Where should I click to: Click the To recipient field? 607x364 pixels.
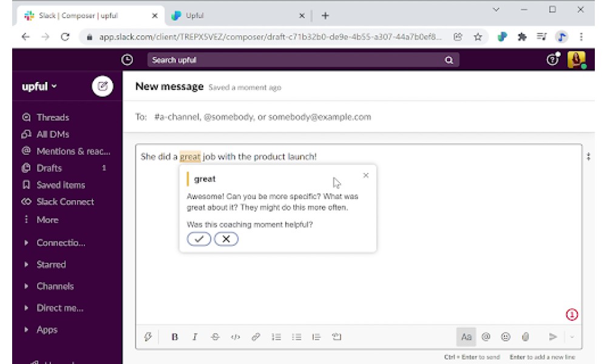[359, 117]
